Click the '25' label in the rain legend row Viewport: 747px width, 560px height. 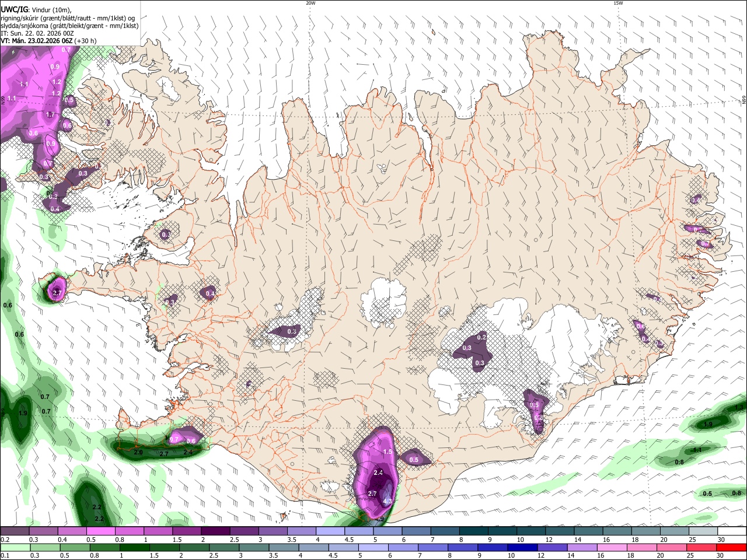(x=692, y=555)
